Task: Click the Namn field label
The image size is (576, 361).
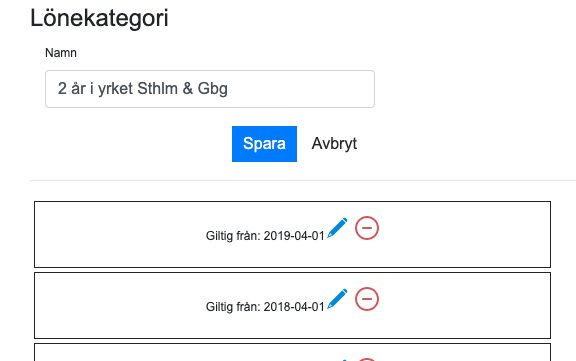Action: (61, 53)
